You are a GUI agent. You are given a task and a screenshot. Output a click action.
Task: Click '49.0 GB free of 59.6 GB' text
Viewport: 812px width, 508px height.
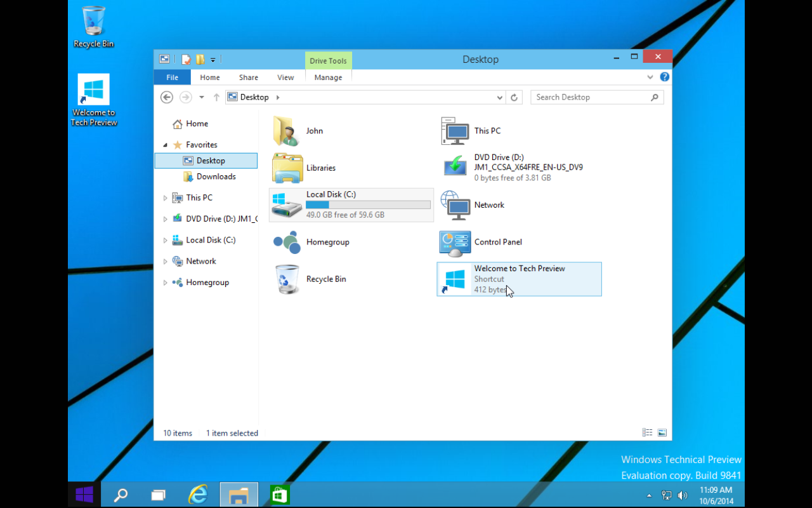[345, 215]
